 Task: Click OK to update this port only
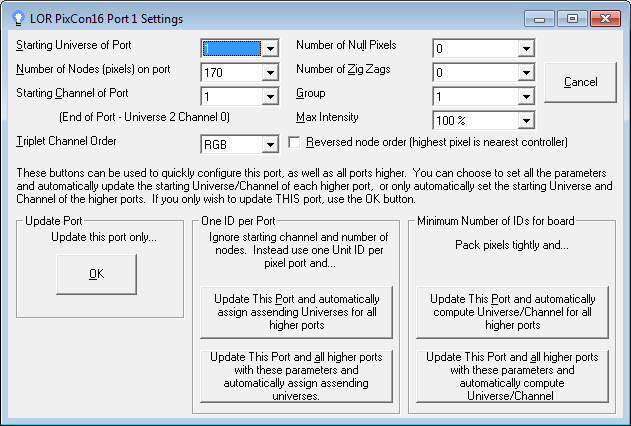[x=96, y=274]
